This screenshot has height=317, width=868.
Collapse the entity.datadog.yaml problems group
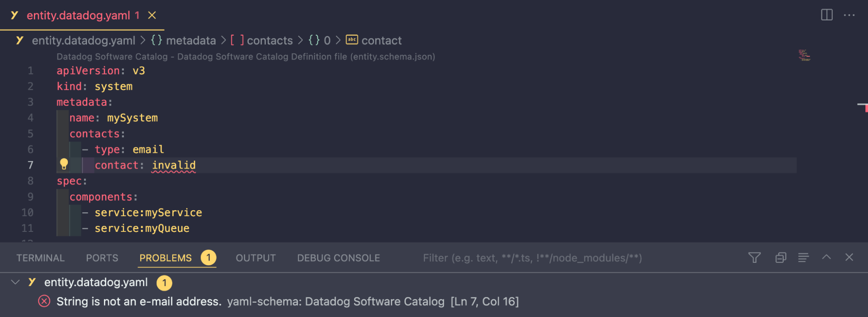click(15, 282)
